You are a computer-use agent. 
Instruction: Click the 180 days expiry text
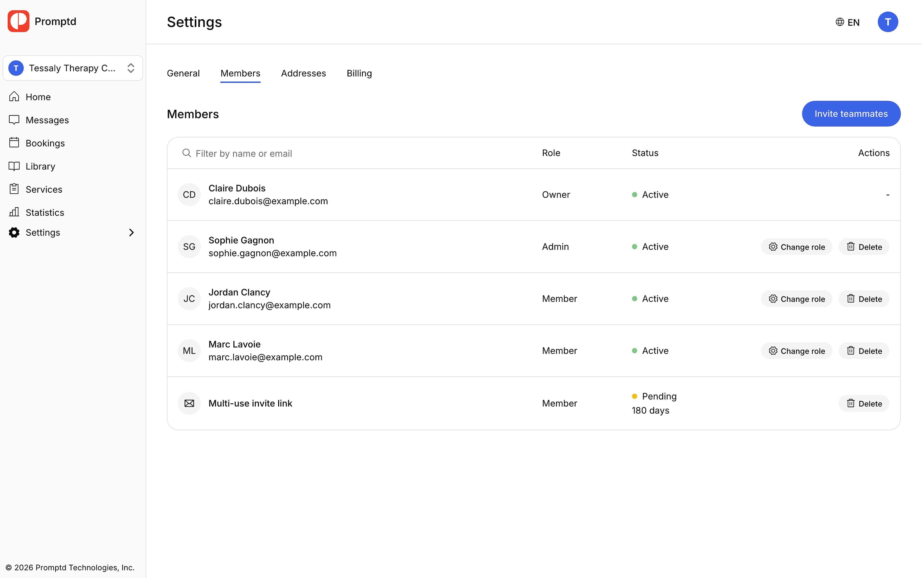click(x=650, y=411)
